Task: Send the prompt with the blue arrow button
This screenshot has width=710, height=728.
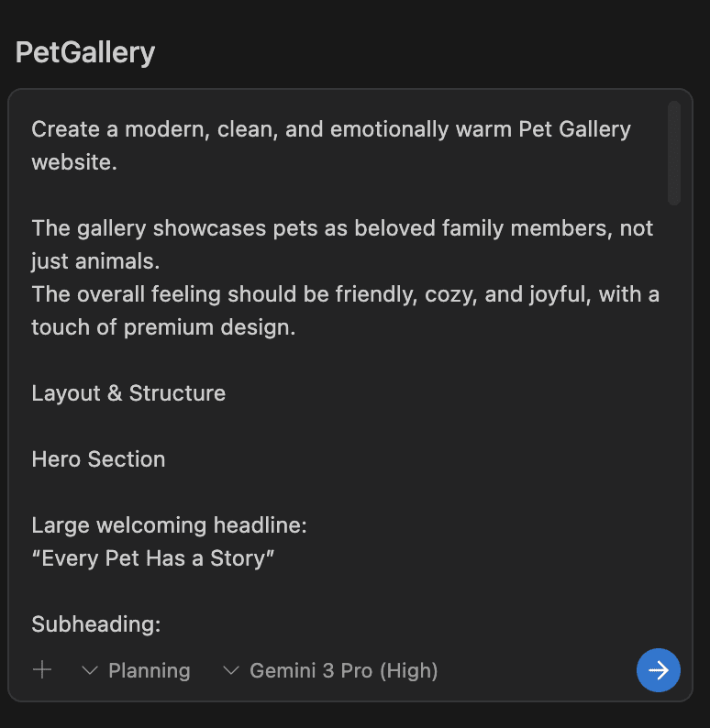Action: pos(658,670)
